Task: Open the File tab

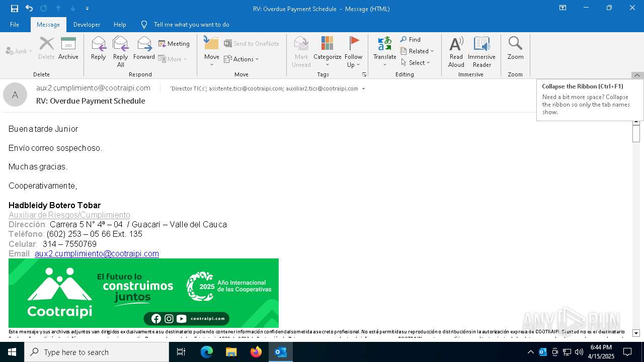Action: (15, 25)
